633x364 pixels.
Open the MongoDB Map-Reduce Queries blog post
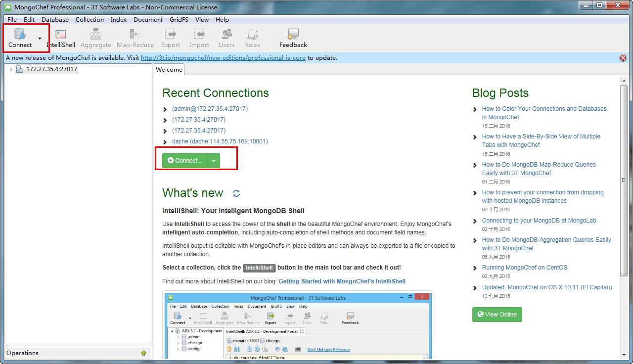pos(539,169)
